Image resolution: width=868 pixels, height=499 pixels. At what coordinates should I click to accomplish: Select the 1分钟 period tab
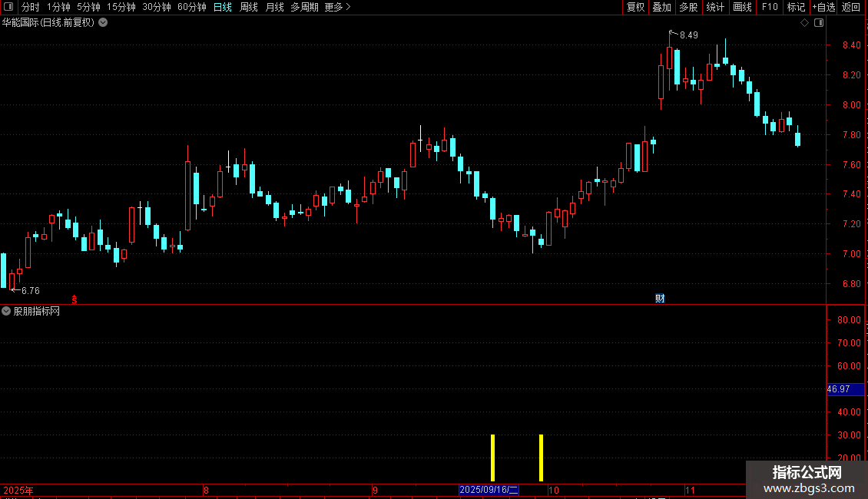58,7
